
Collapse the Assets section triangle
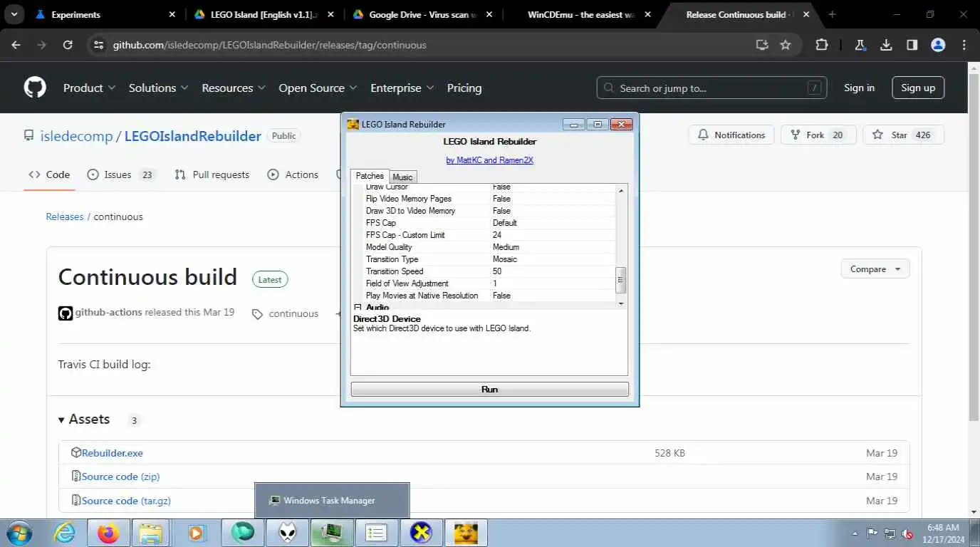62,420
